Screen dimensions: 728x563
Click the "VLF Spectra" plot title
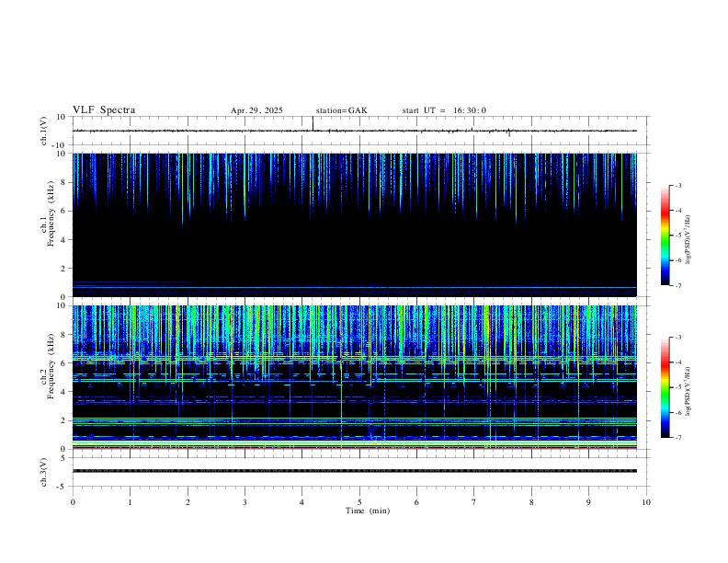point(104,110)
